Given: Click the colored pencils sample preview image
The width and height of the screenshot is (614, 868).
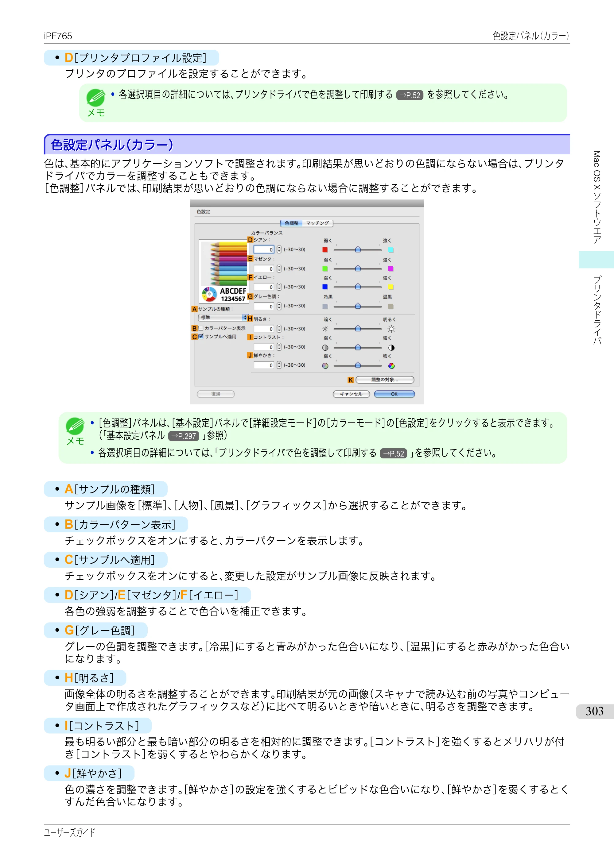Looking at the screenshot, I should 223,272.
